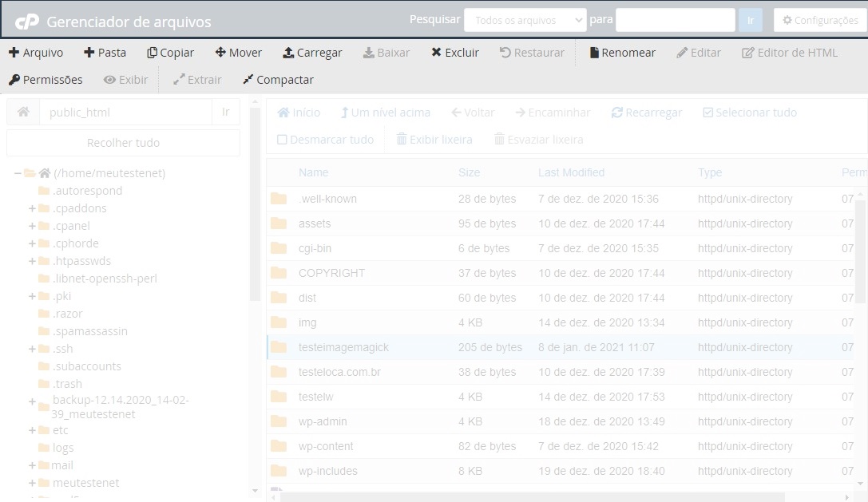
Task: Click the Restaurar toolbar button
Action: click(532, 53)
